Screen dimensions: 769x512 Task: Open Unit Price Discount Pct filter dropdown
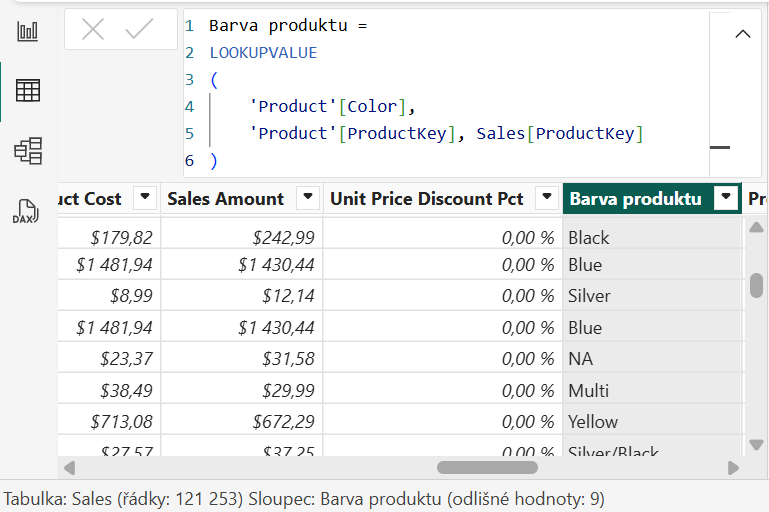pos(547,198)
